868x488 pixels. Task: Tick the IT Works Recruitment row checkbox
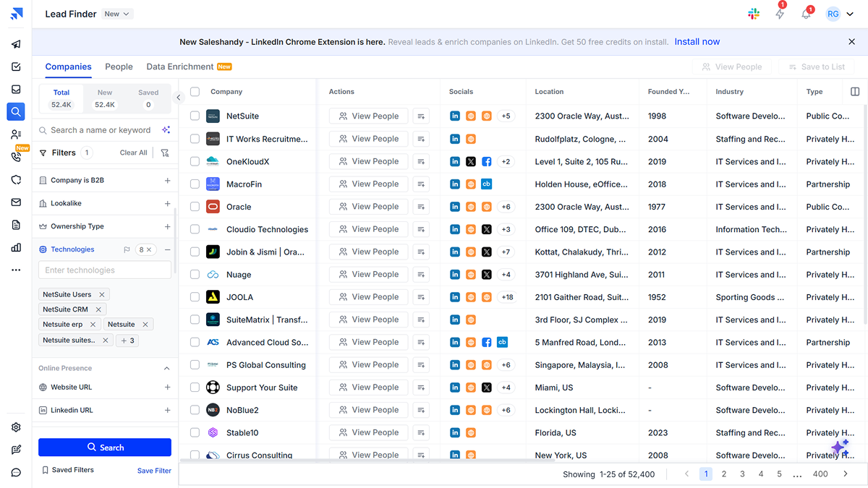195,139
